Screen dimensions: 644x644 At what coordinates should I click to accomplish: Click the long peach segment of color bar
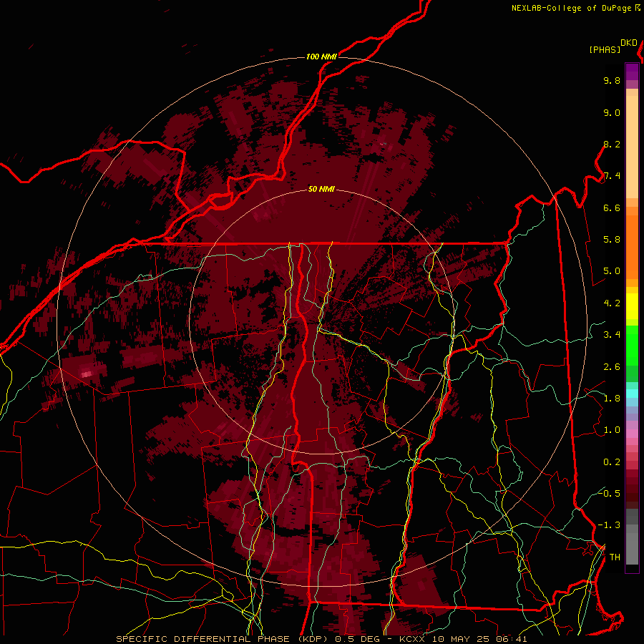[632, 147]
